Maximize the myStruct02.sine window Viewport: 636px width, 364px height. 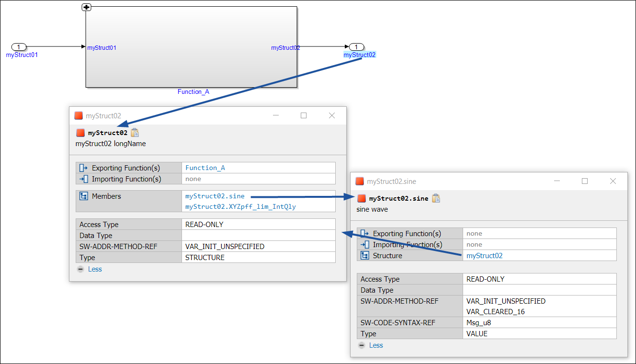[x=584, y=181]
